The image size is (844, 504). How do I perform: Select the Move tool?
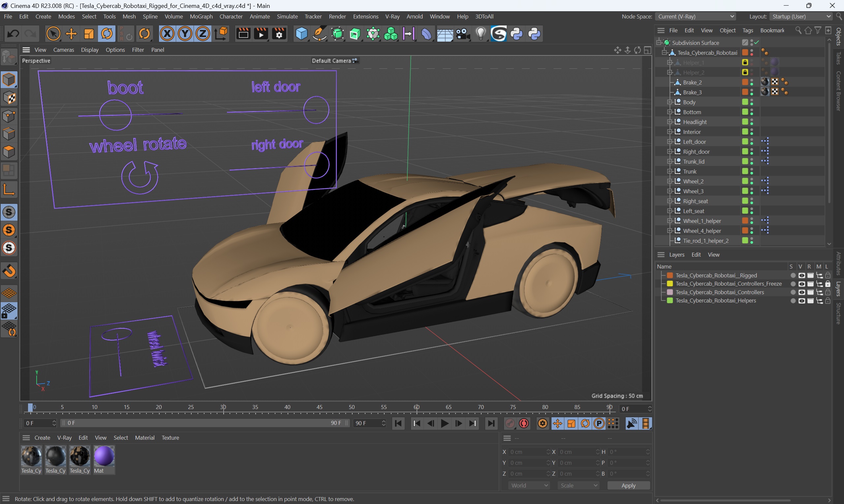tap(71, 34)
